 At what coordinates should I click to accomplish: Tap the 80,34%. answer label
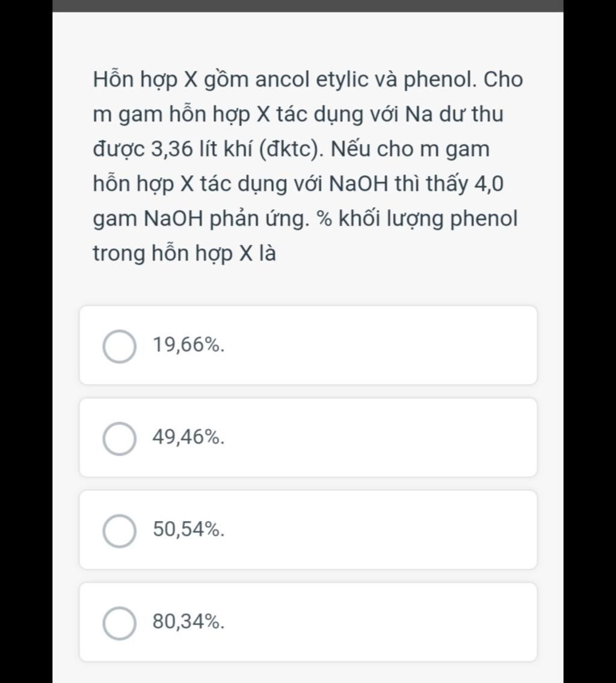point(188,622)
